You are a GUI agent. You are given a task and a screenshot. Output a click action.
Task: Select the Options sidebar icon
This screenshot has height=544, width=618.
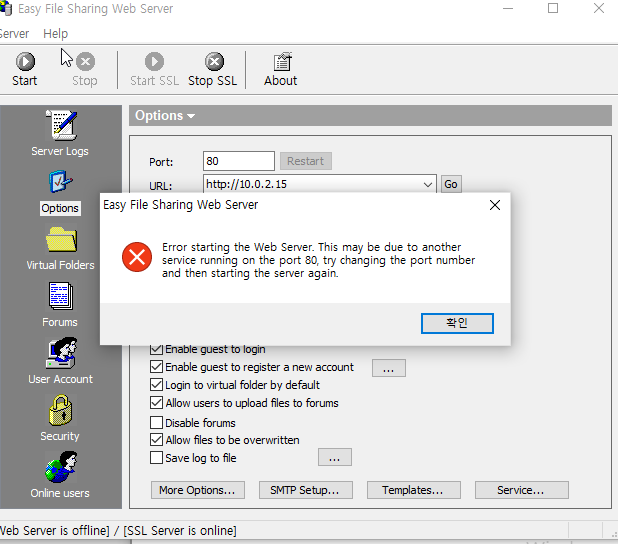pos(60,182)
